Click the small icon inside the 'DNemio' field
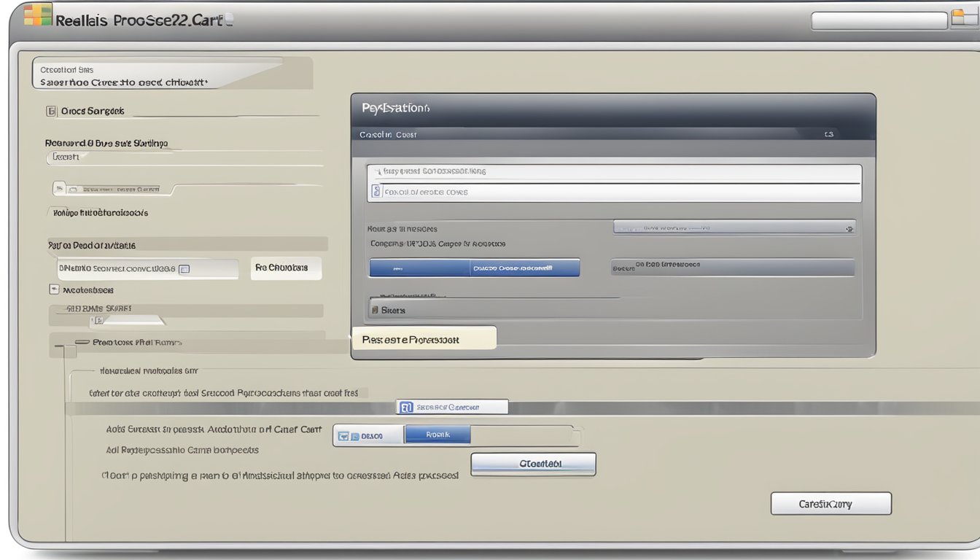 pyautogui.click(x=184, y=269)
